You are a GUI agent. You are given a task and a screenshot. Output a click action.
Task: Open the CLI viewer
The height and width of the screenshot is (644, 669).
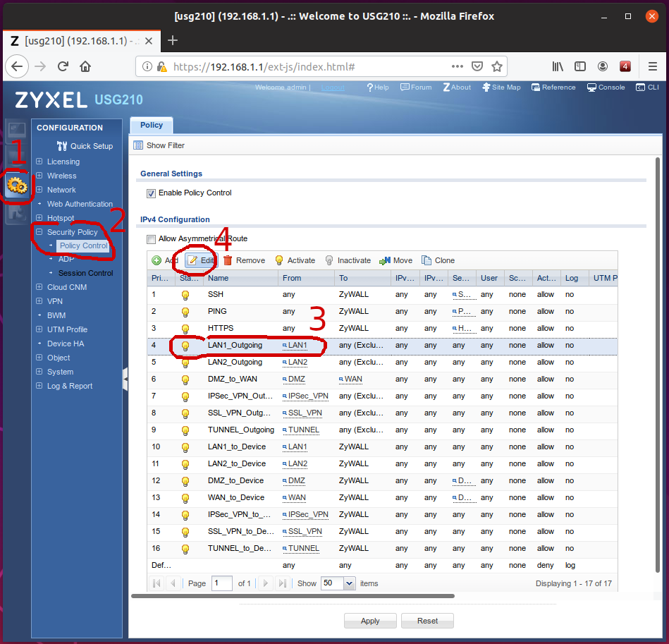pos(647,87)
